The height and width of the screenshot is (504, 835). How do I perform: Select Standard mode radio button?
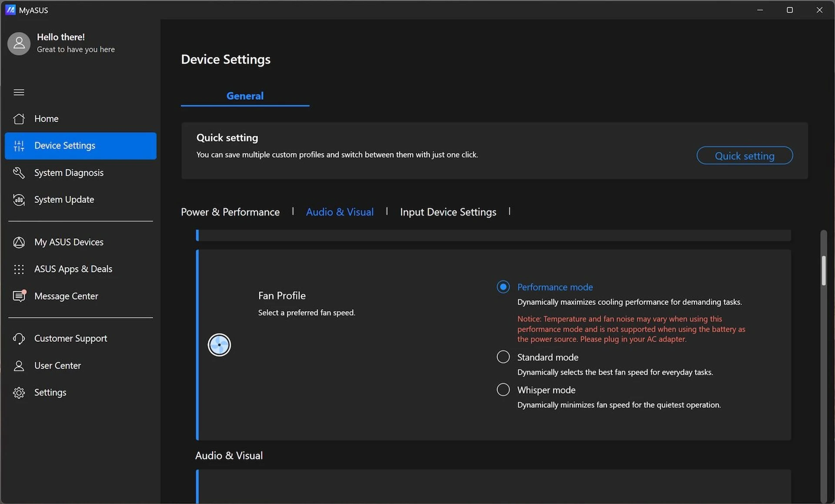tap(503, 357)
